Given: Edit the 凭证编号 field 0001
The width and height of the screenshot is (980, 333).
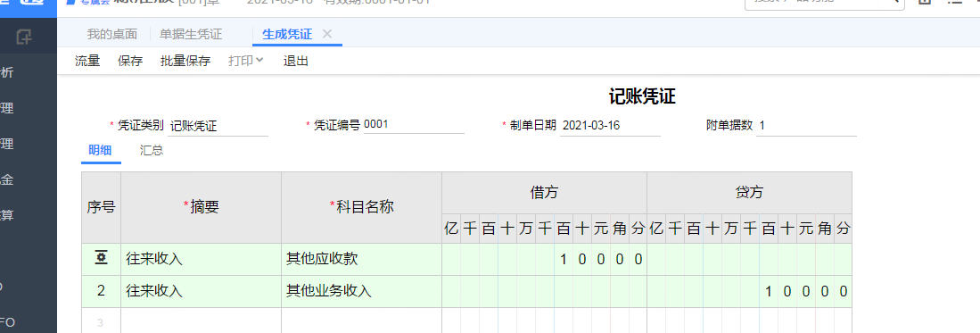Looking at the screenshot, I should tap(413, 125).
